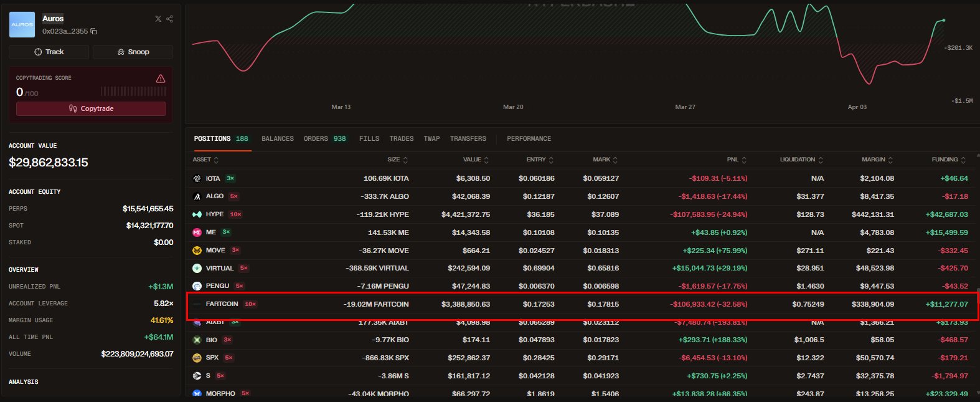980x402 pixels.
Task: Click the red Copytrade button
Action: pos(91,108)
